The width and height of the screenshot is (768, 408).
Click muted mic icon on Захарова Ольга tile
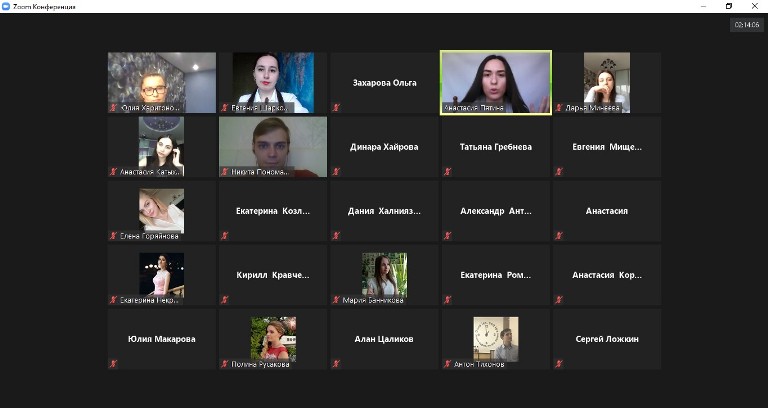tap(336, 107)
